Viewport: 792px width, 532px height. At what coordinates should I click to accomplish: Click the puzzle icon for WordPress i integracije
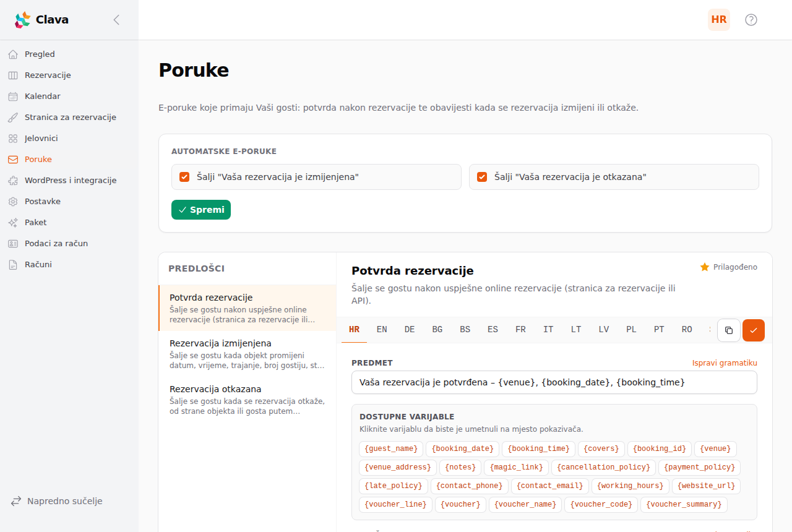13,181
